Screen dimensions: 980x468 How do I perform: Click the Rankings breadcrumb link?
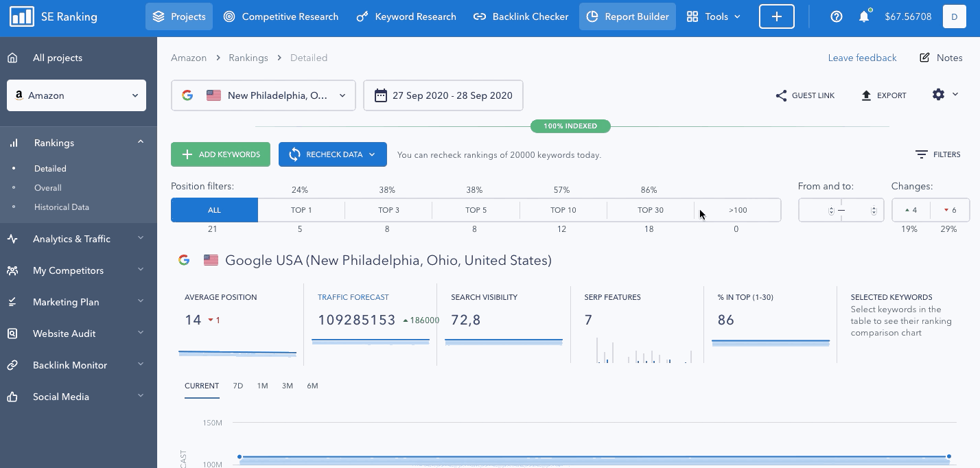pyautogui.click(x=248, y=58)
